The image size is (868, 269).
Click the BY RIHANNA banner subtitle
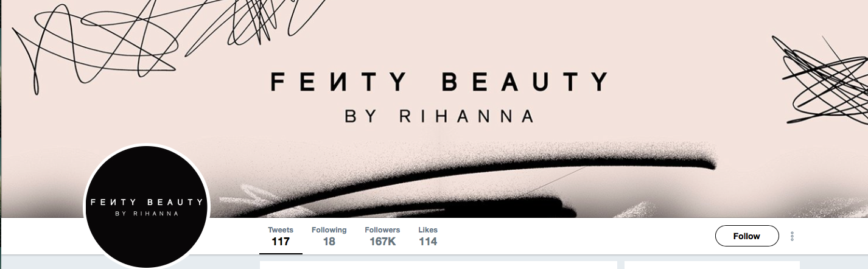point(439,116)
